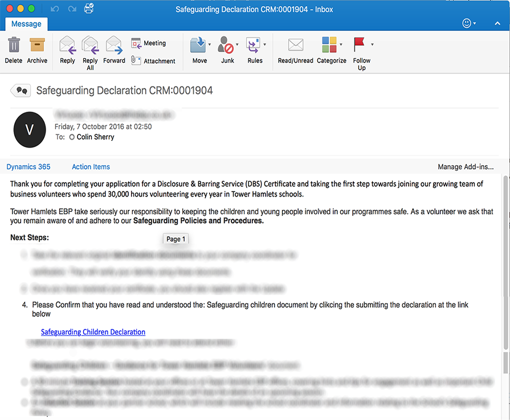Select Reply All

click(x=89, y=50)
